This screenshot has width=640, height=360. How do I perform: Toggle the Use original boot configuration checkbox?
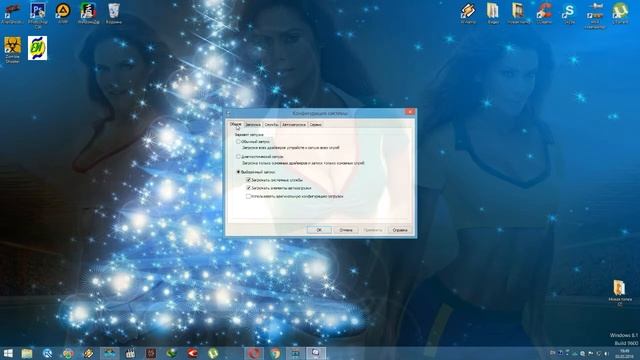(x=248, y=196)
